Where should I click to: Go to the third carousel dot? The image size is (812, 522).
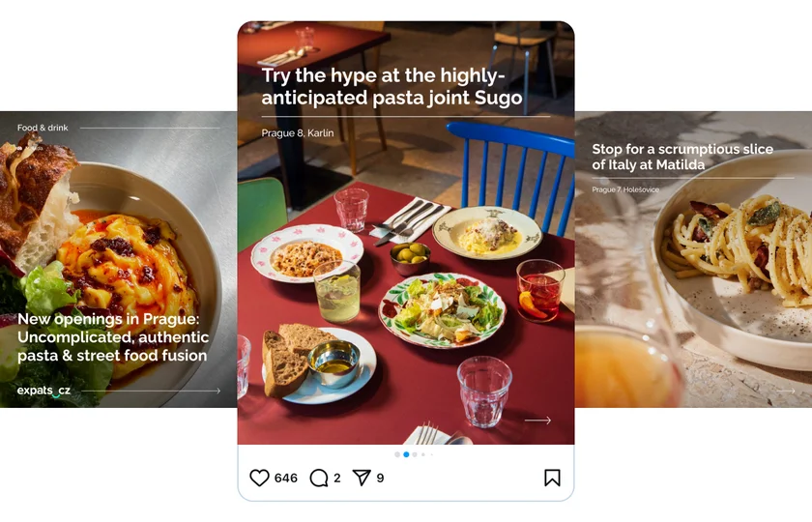pos(416,454)
